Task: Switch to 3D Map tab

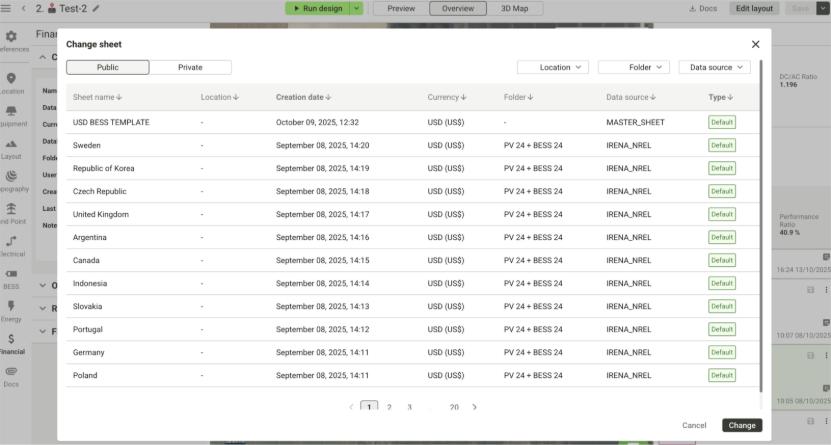Action: (515, 8)
